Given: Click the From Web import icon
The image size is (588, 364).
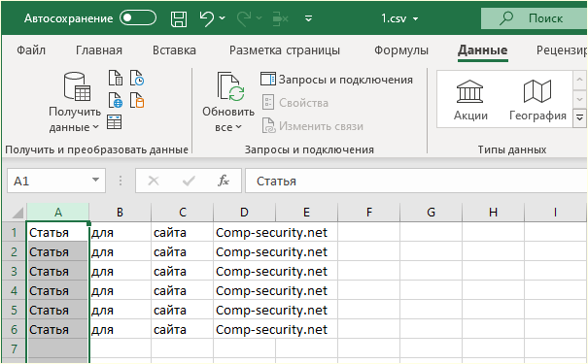Looking at the screenshot, I should pyautogui.click(x=116, y=100).
